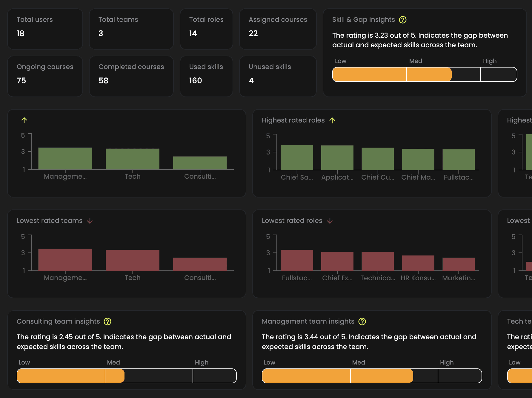Click the down arrow beside Lowest rated teams
Screen dimensions: 532x398
(x=90, y=221)
